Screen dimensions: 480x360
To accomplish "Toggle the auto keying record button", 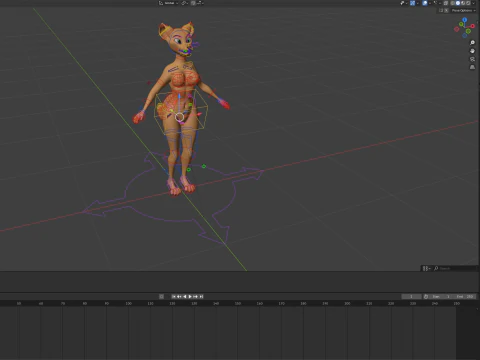I will 161,296.
